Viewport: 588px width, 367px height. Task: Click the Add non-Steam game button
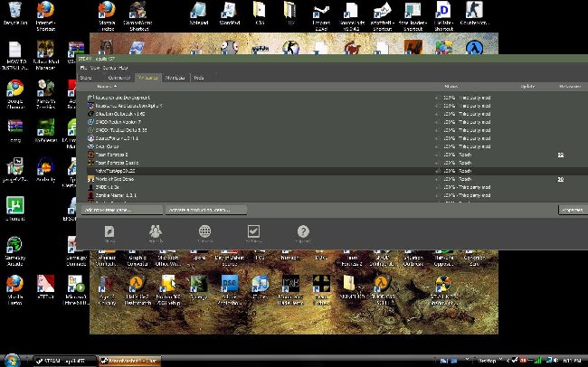pyautogui.click(x=119, y=209)
